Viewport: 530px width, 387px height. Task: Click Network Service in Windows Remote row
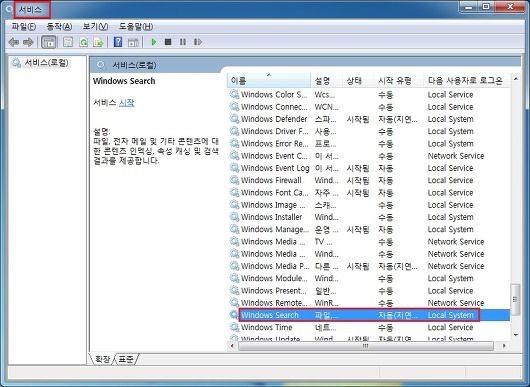tap(456, 303)
